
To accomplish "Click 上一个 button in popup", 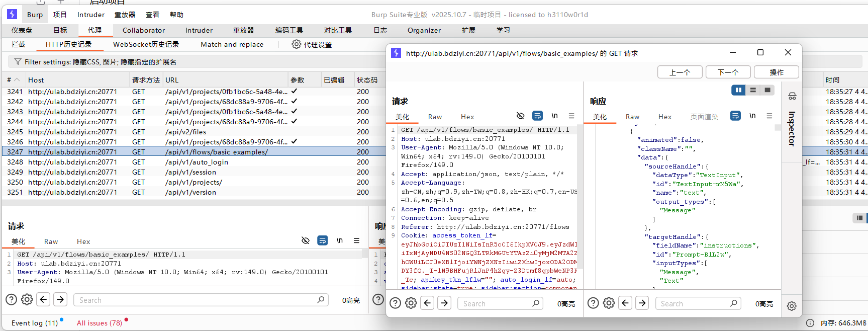I will pos(680,72).
